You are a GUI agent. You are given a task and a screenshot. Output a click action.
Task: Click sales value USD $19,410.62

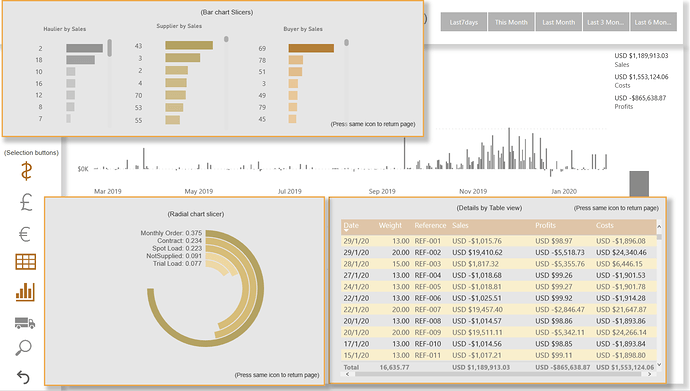[477, 252]
